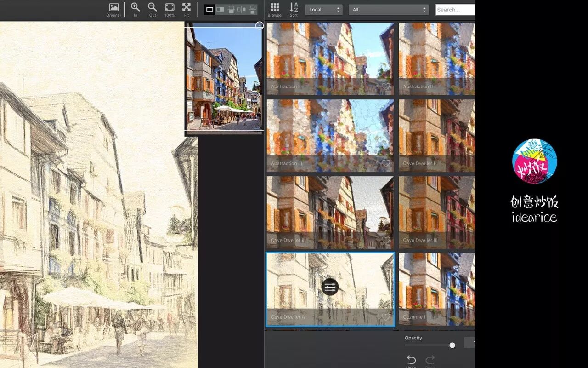Click the navigator preview thumbnail
The height and width of the screenshot is (368, 588).
click(224, 79)
